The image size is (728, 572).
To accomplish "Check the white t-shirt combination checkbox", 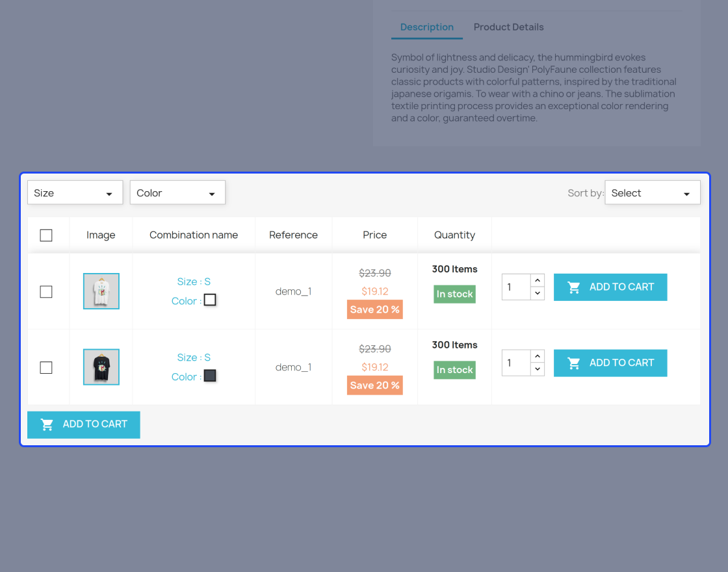I will (x=46, y=292).
